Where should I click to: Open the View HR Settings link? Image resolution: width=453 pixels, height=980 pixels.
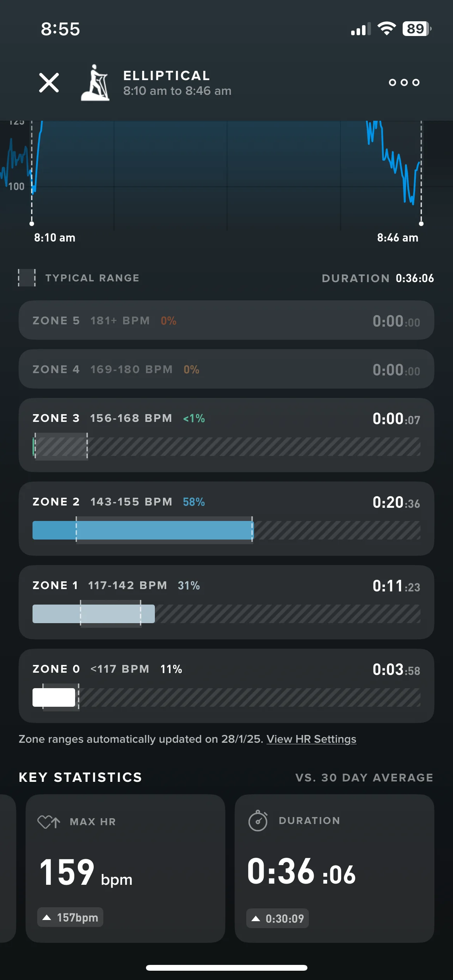[311, 739]
